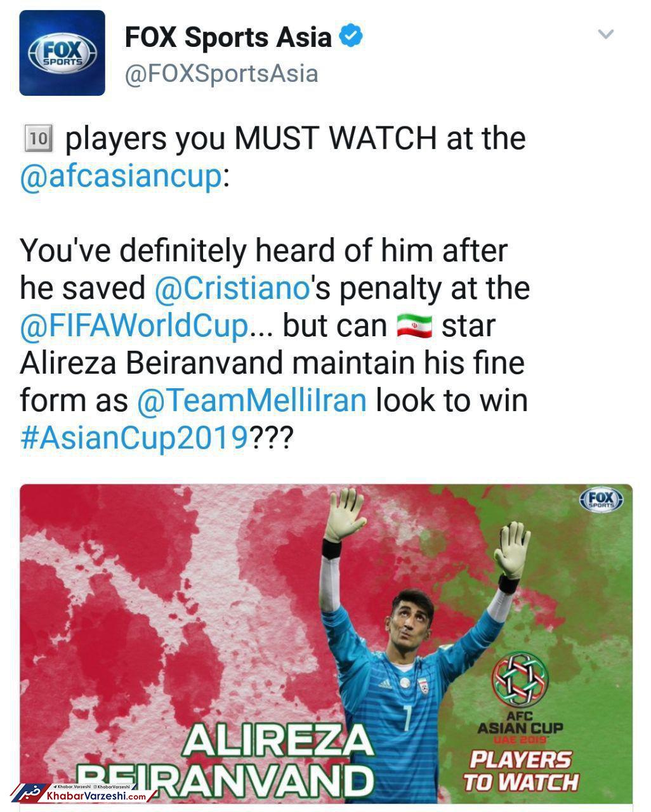Viewport: 651px width, 812px height.
Task: Open the FOX Sports Asia display name
Action: (228, 37)
